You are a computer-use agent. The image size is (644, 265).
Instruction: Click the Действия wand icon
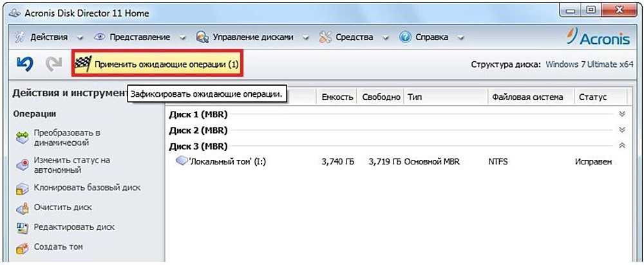click(20, 37)
